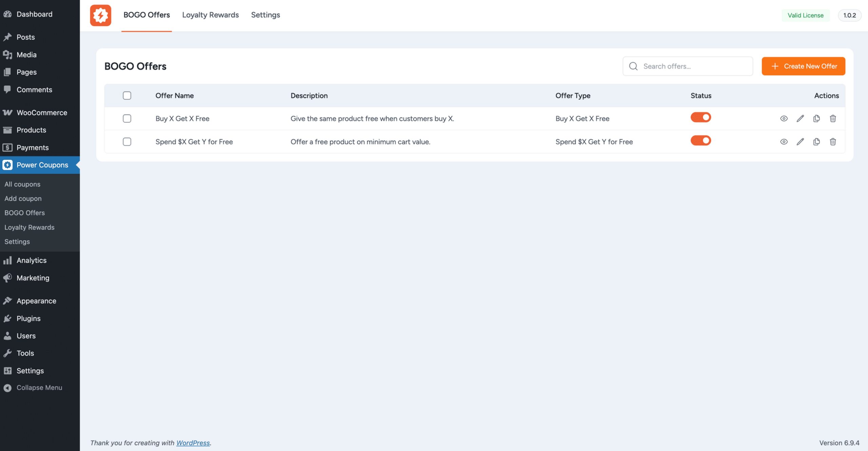The image size is (868, 451).
Task: Delete the Buy X Get X Free offer
Action: (833, 118)
